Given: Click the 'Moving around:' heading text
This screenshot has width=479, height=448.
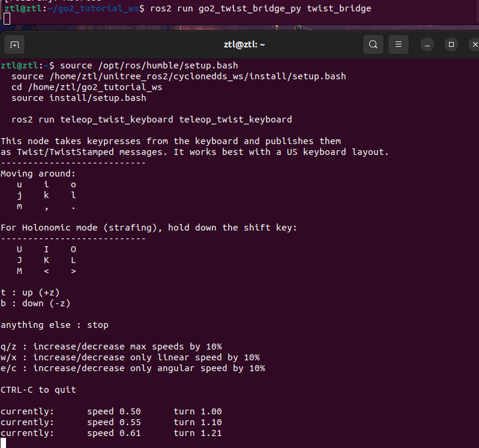Looking at the screenshot, I should click(x=38, y=174).
